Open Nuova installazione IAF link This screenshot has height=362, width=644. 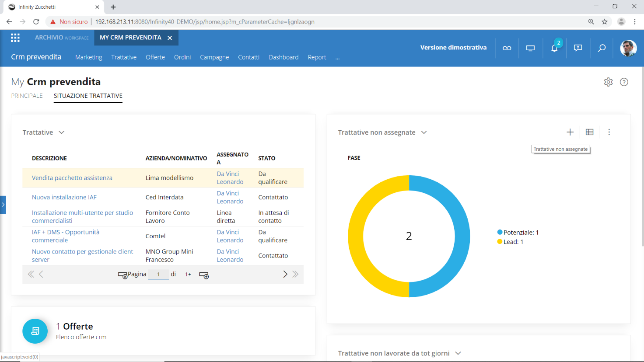point(64,197)
